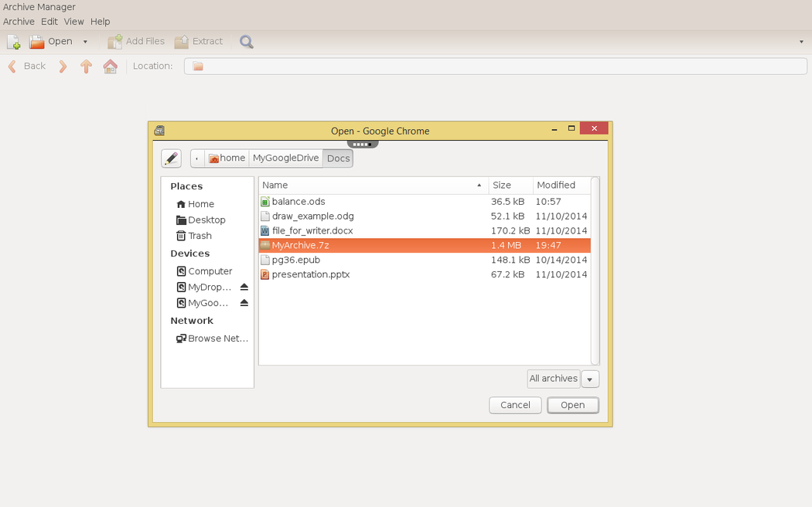Click the file list vertical scrollbar
This screenshot has width=812, height=507.
click(x=595, y=271)
